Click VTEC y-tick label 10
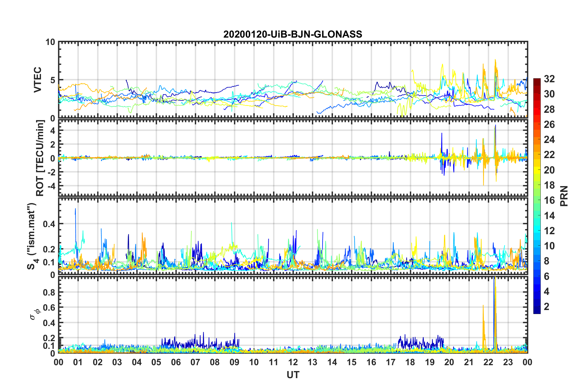Viewport: 586px width, 392px height. tap(50, 42)
